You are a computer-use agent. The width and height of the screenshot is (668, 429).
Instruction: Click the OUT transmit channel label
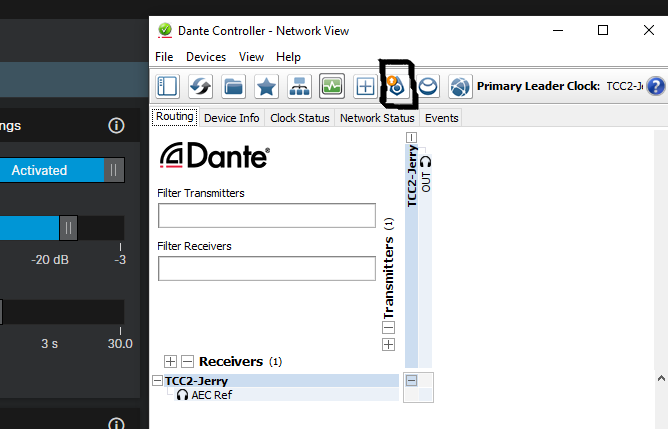coord(426,182)
